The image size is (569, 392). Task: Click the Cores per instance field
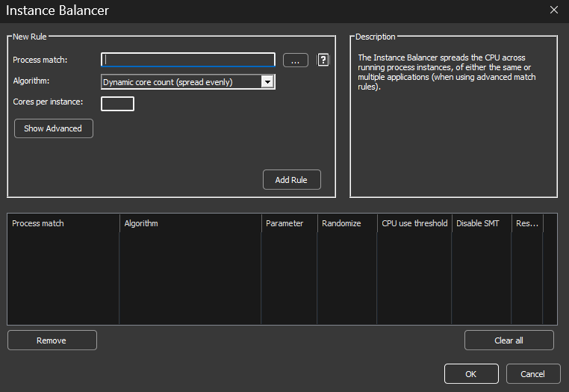pyautogui.click(x=117, y=104)
